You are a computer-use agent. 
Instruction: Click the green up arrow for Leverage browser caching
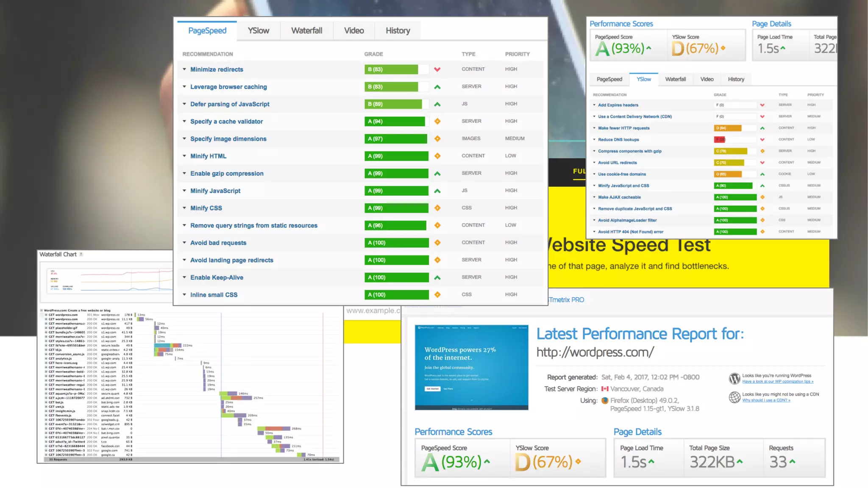pyautogui.click(x=437, y=87)
